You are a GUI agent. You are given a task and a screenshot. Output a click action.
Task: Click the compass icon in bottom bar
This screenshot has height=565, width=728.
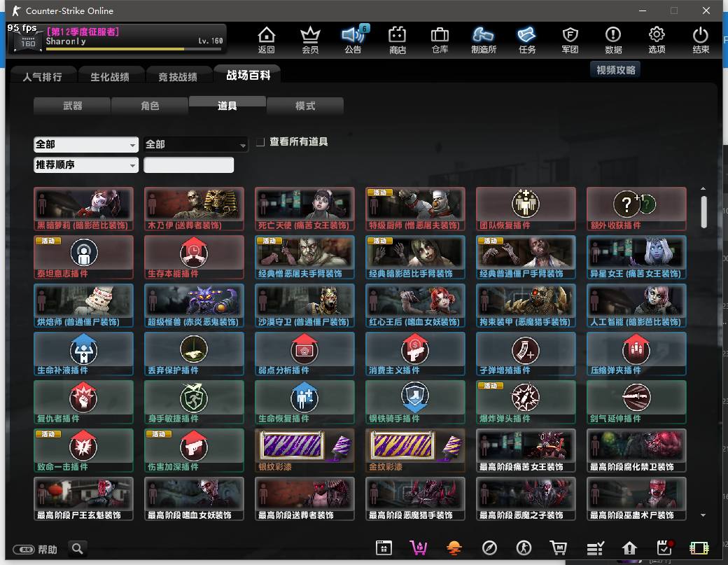489,548
